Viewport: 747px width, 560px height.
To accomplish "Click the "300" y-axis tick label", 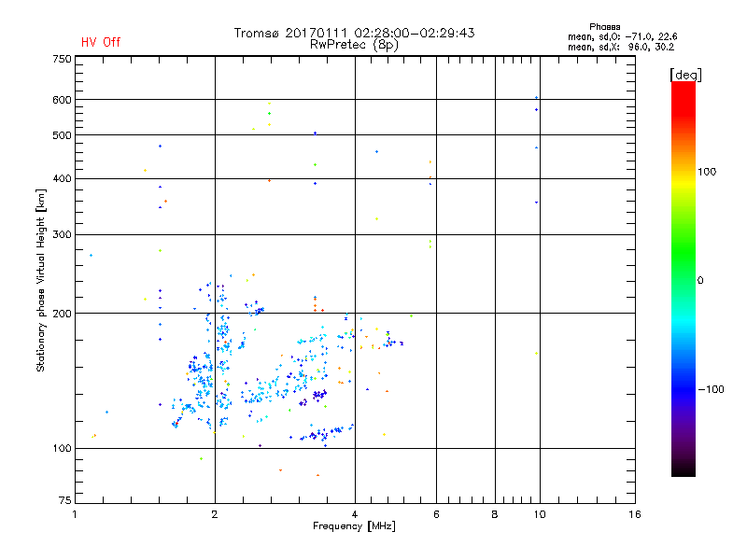I will [62, 235].
